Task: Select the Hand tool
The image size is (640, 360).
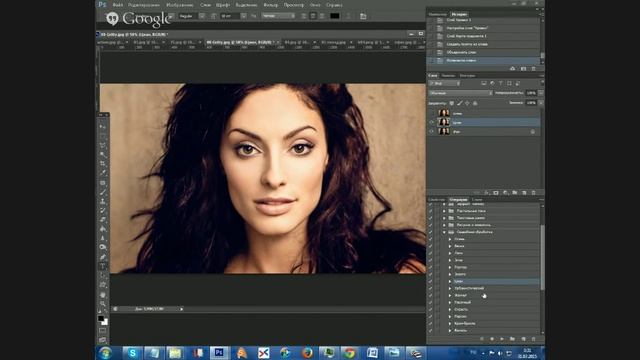Action: tap(103, 294)
